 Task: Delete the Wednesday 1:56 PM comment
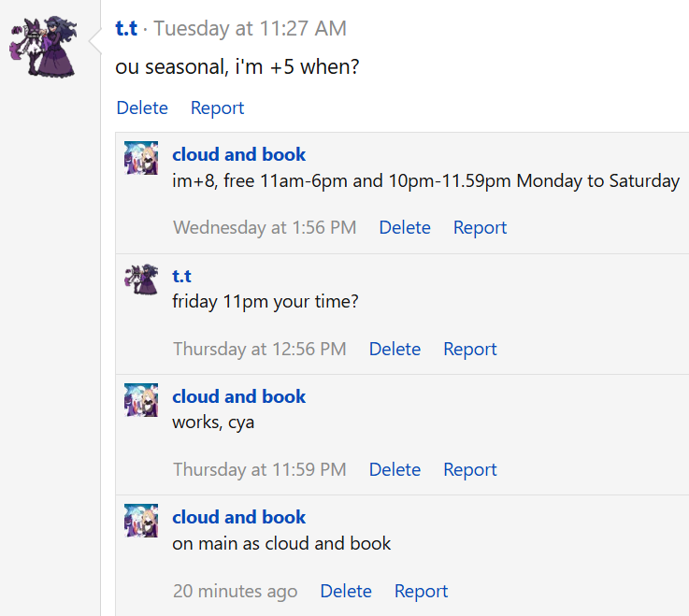point(405,227)
